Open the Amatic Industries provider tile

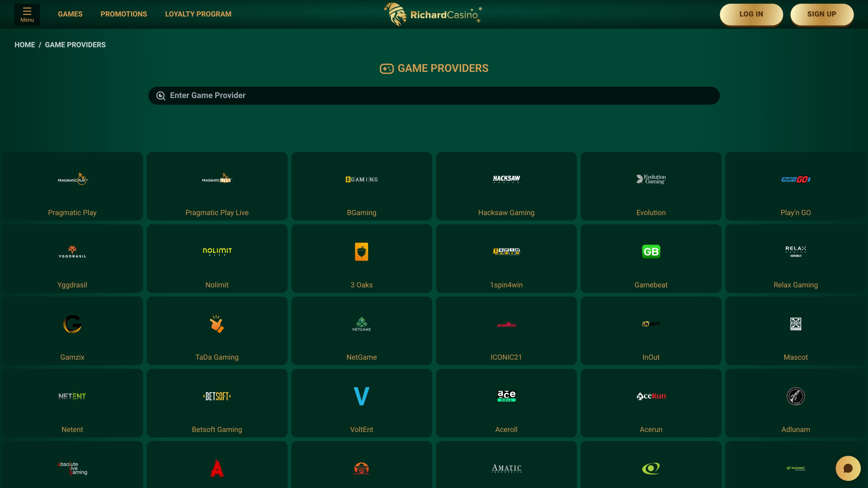[506, 469]
